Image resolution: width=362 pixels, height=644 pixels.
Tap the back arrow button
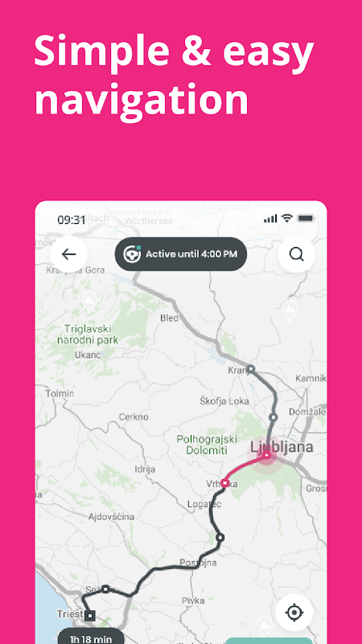click(x=68, y=254)
